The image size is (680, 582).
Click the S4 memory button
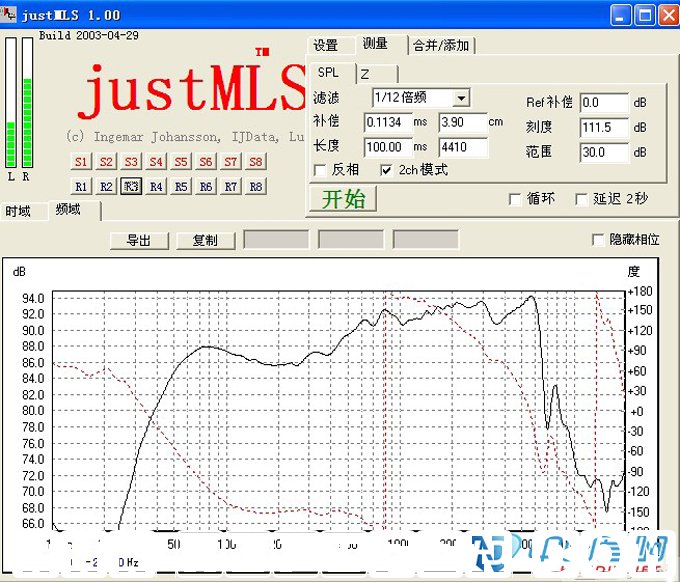tap(156, 162)
